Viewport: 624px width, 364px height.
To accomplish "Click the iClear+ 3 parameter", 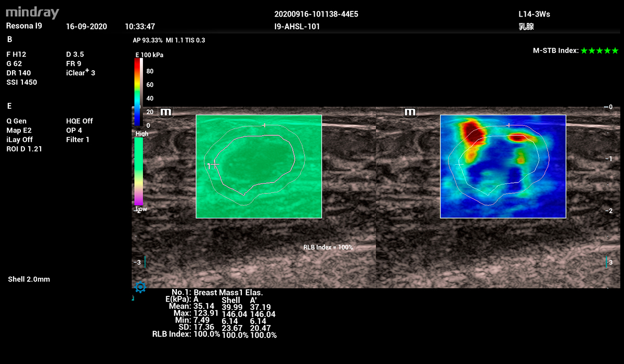I will click(x=81, y=73).
